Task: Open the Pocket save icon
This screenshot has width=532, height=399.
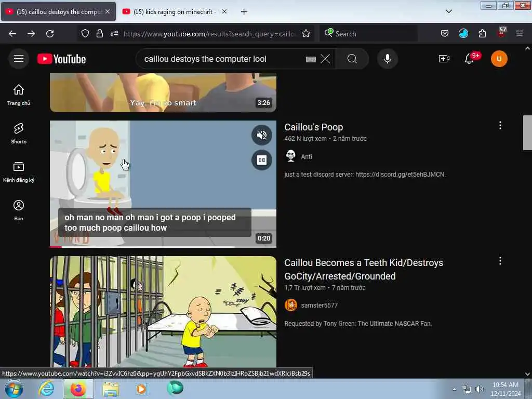Action: 445,33
